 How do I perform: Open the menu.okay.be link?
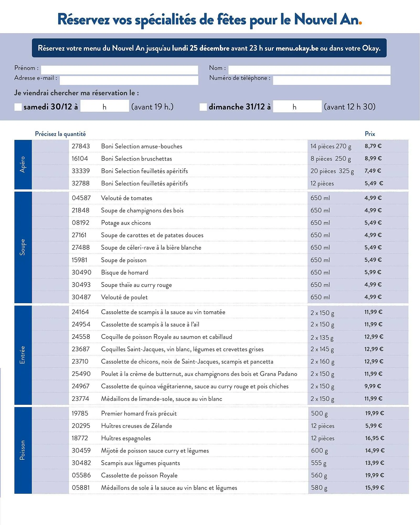pos(298,48)
